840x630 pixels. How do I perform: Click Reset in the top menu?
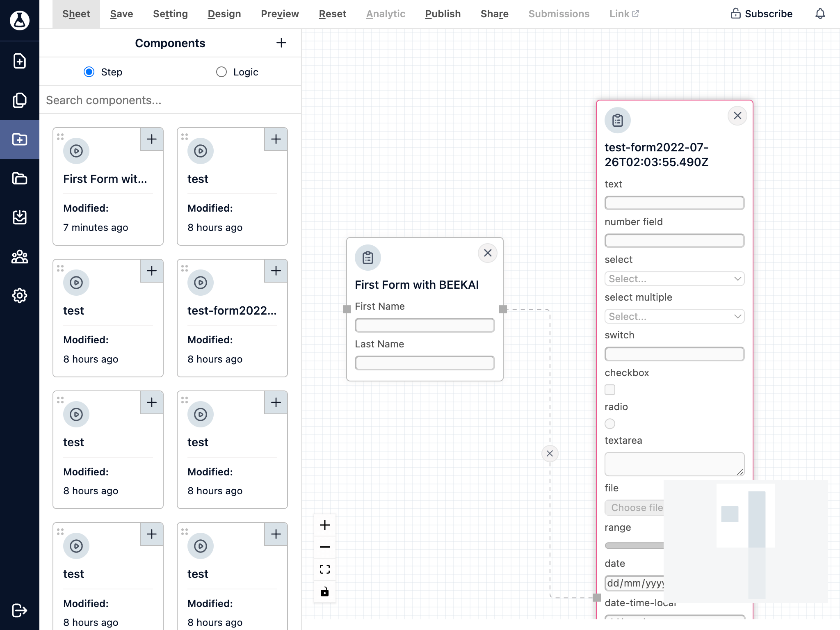tap(333, 14)
